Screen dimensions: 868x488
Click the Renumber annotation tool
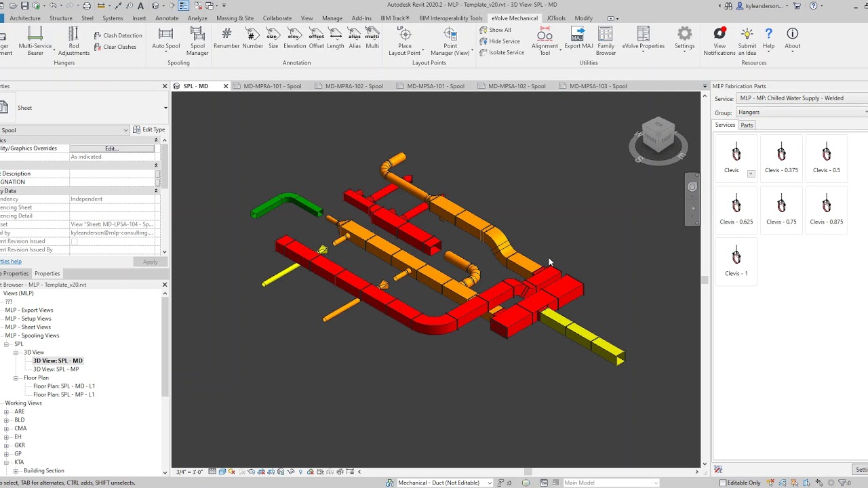[226, 38]
